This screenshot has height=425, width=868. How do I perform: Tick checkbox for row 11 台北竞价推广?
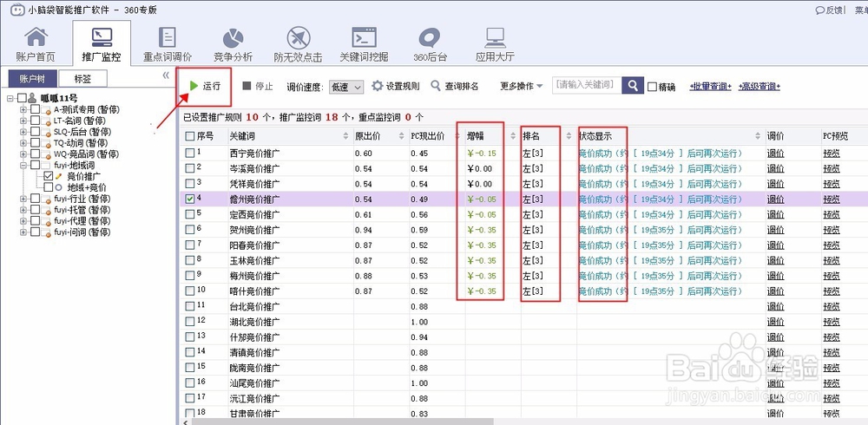[x=190, y=306]
